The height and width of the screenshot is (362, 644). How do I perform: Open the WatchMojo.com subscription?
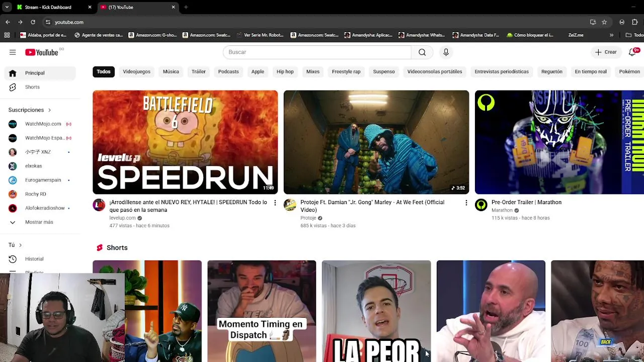click(x=40, y=124)
